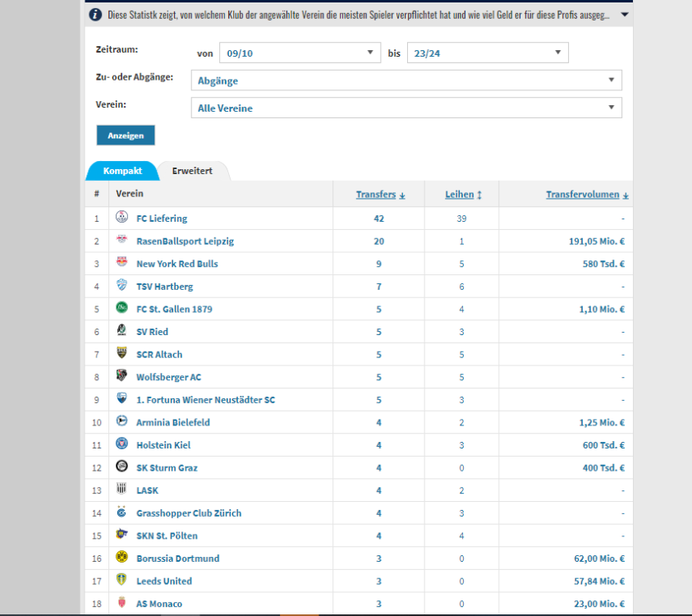Click the New York Red Bulls crest

click(x=121, y=264)
